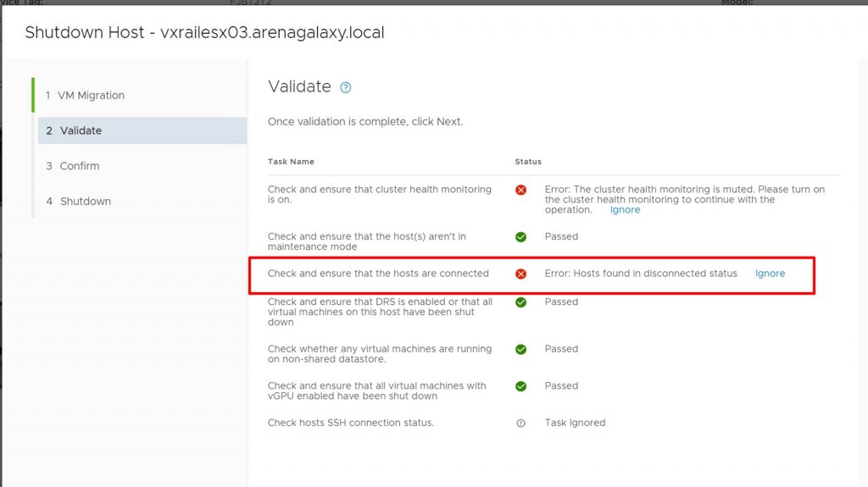Click the Hosts found in disconnected status message

641,274
